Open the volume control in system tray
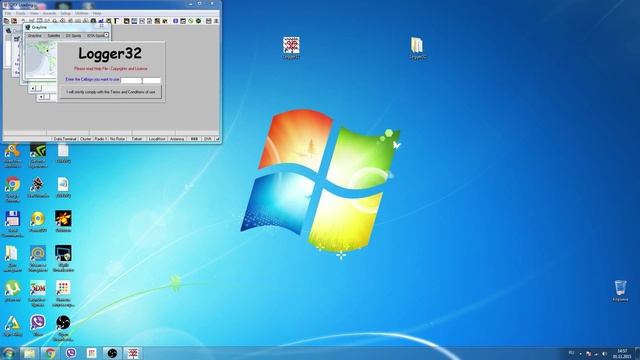640x360 pixels. (x=604, y=353)
